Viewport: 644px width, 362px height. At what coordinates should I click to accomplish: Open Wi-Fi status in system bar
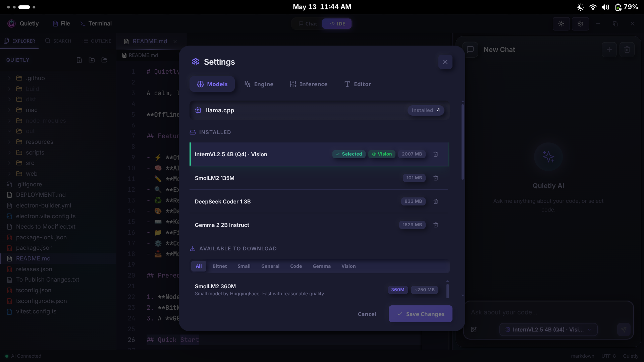click(x=593, y=7)
